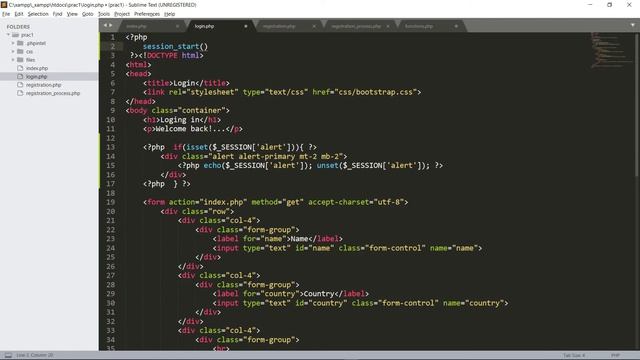Open index.php from the sidebar
Screen dimensions: 640x360
[x=37, y=68]
